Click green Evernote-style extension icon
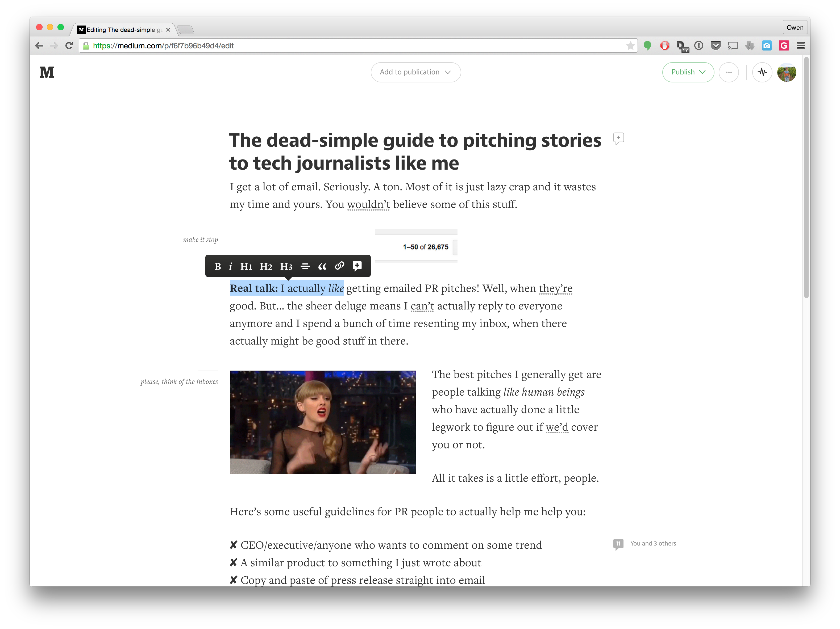The height and width of the screenshot is (629, 840). tap(647, 45)
